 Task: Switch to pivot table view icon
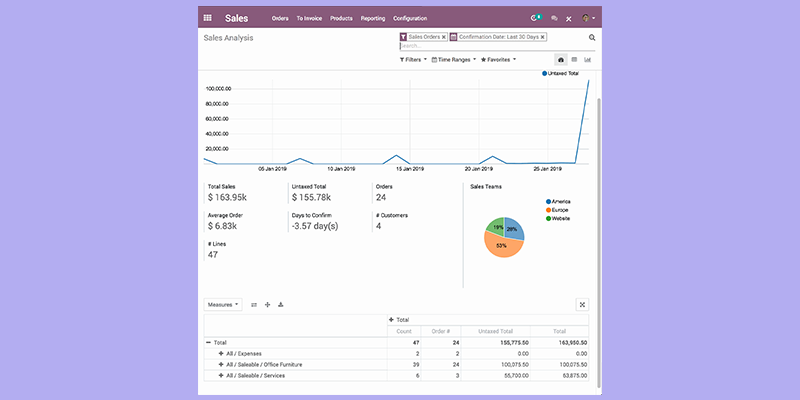point(574,60)
